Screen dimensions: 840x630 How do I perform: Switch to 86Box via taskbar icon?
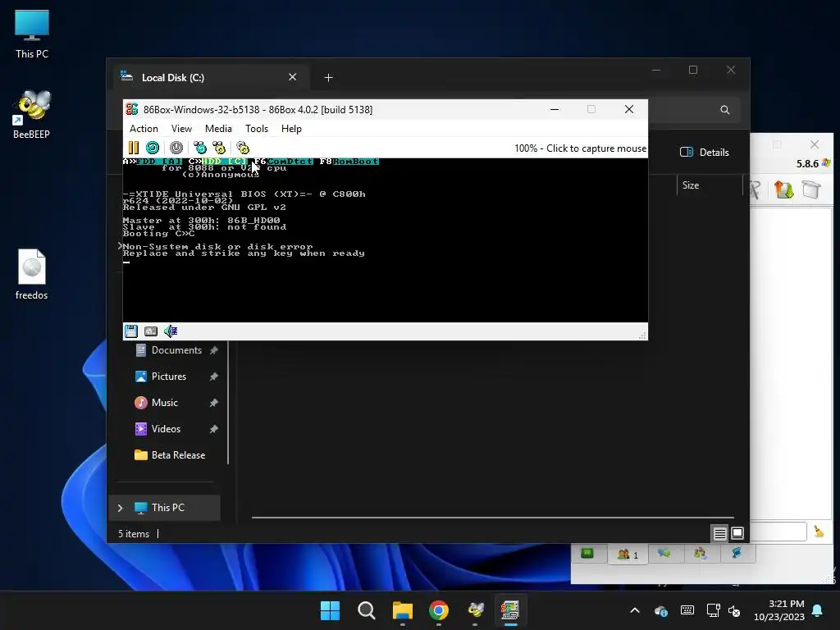click(510, 610)
